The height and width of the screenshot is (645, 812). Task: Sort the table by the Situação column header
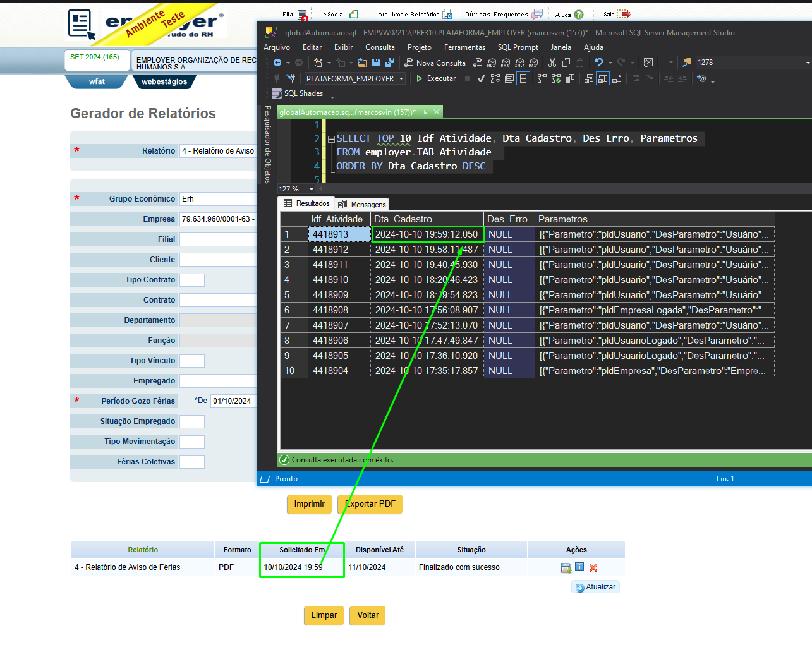[x=471, y=550]
